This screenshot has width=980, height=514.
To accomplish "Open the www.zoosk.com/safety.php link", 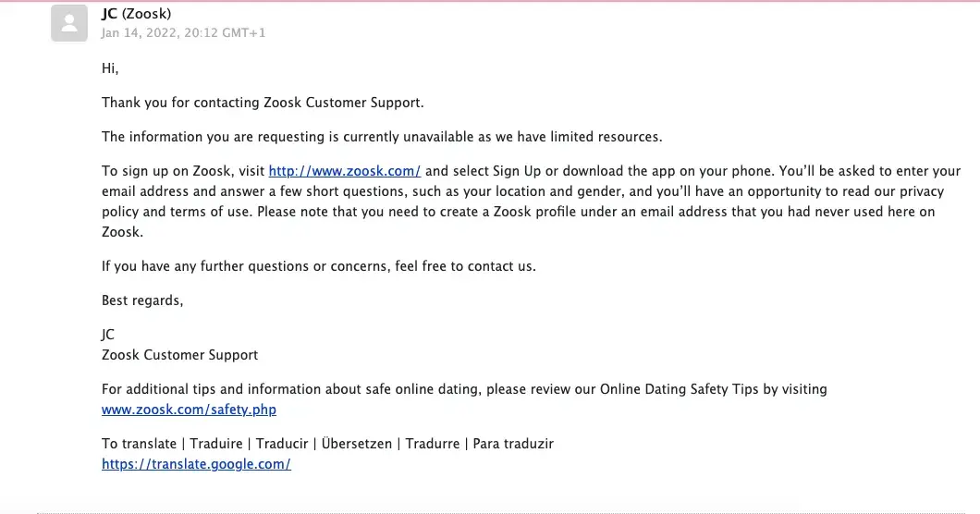I will pos(189,410).
